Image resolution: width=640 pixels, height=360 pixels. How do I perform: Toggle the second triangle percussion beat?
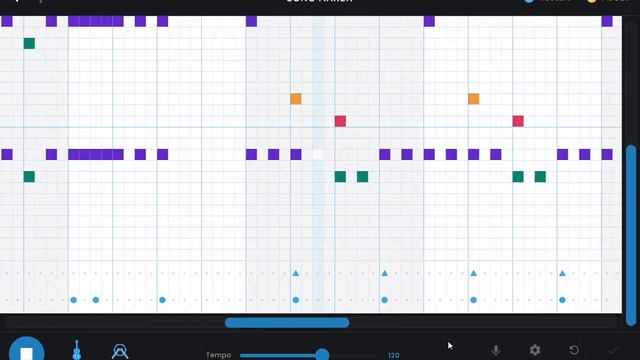click(x=384, y=273)
